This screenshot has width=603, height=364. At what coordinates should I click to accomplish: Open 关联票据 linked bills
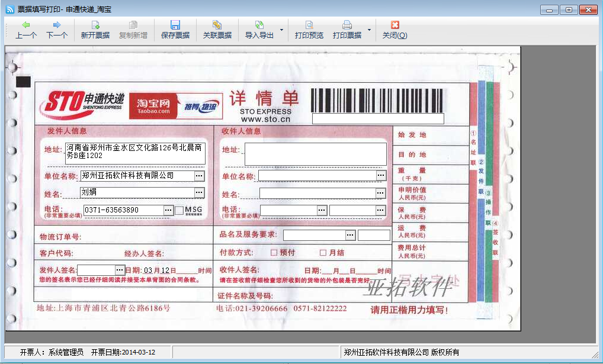pos(217,30)
